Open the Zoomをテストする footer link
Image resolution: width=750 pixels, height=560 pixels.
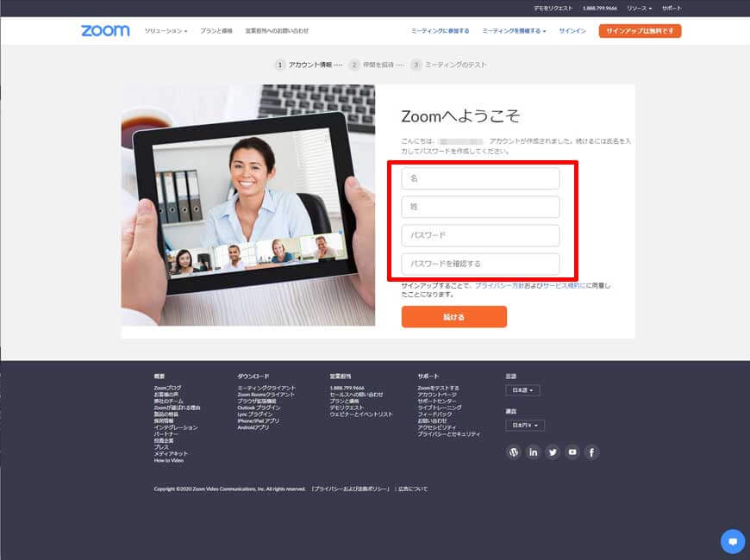click(438, 388)
